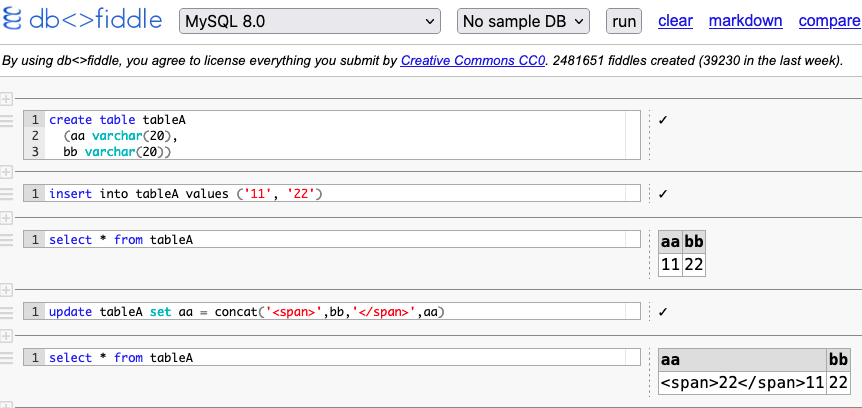
Task: Click drag handle beside the last select query
Action: coord(6,357)
